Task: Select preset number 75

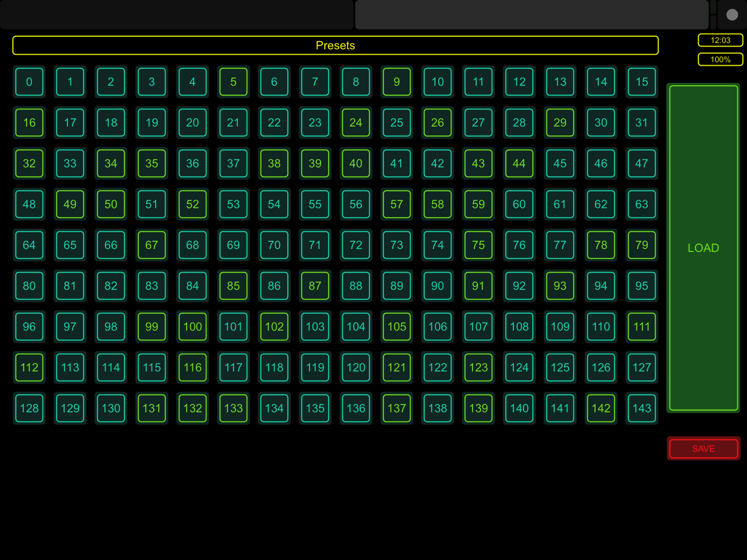Action: pyautogui.click(x=479, y=245)
